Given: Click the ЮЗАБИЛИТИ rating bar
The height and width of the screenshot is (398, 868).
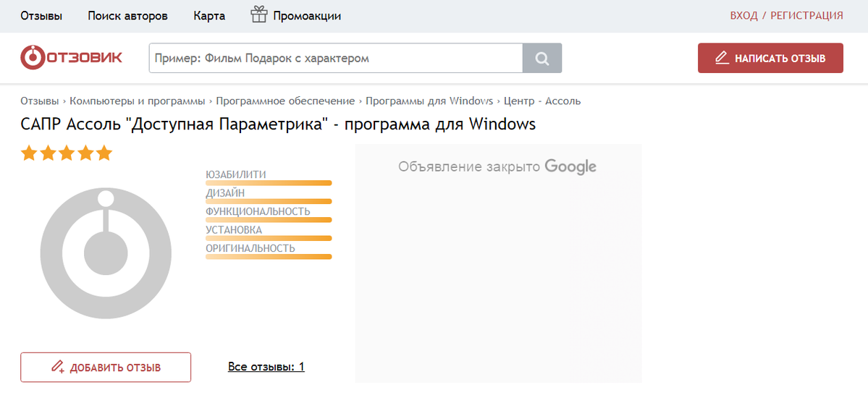Looking at the screenshot, I should 269,182.
